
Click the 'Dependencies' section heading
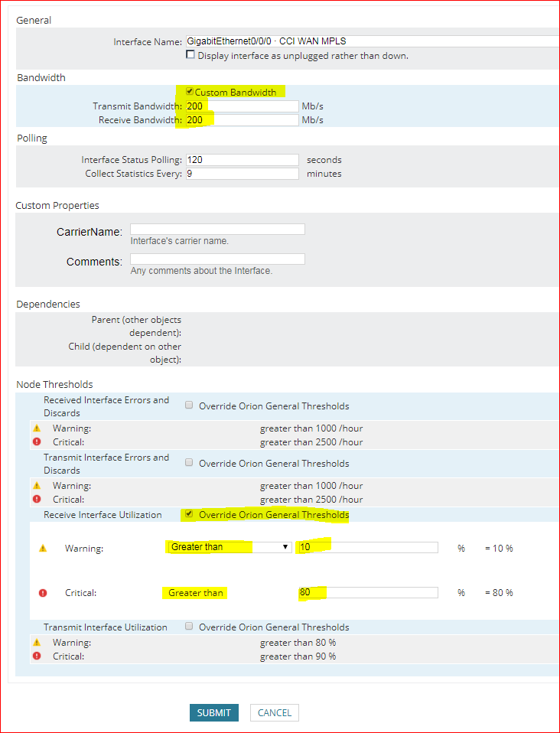pyautogui.click(x=47, y=304)
